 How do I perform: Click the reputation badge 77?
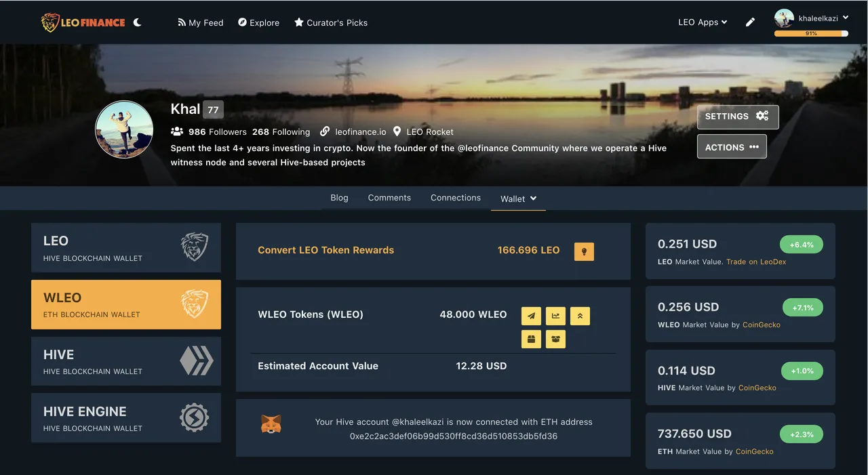coord(213,109)
